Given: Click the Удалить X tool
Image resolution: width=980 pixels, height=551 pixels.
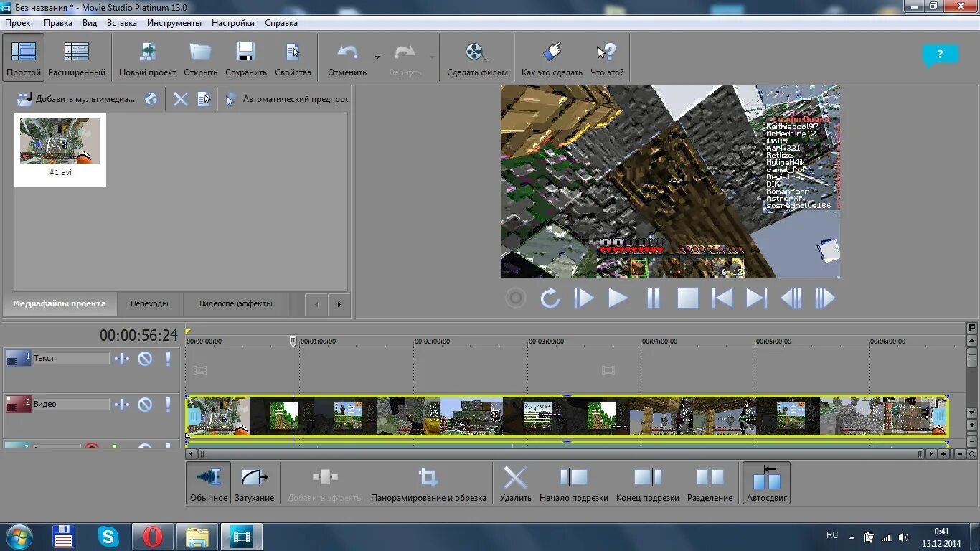Looking at the screenshot, I should pyautogui.click(x=515, y=484).
